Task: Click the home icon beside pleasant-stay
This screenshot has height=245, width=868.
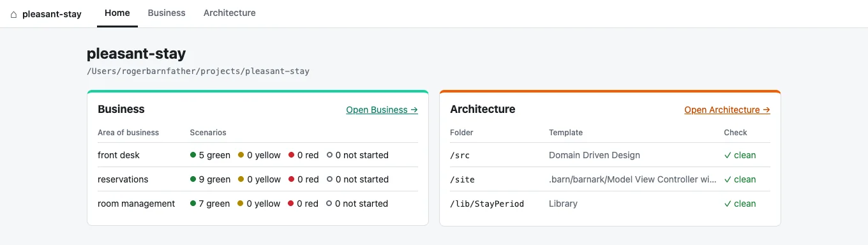Action: [14, 14]
